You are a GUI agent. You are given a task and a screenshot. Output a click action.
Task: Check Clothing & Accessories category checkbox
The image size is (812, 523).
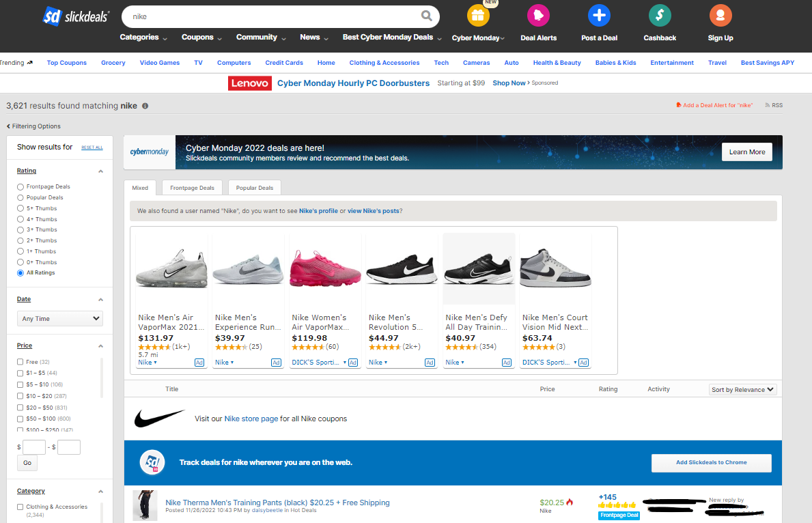20,507
